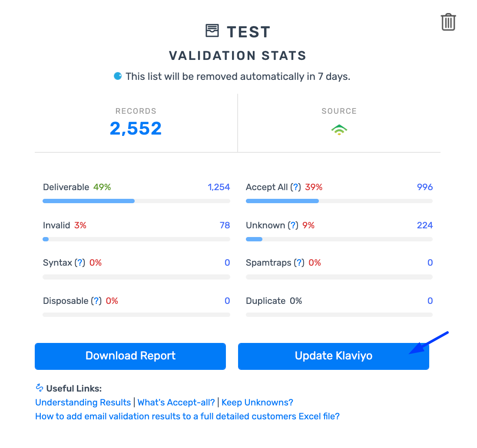Open the Understanding Results link
Image resolution: width=477 pixels, height=448 pixels.
pos(83,402)
